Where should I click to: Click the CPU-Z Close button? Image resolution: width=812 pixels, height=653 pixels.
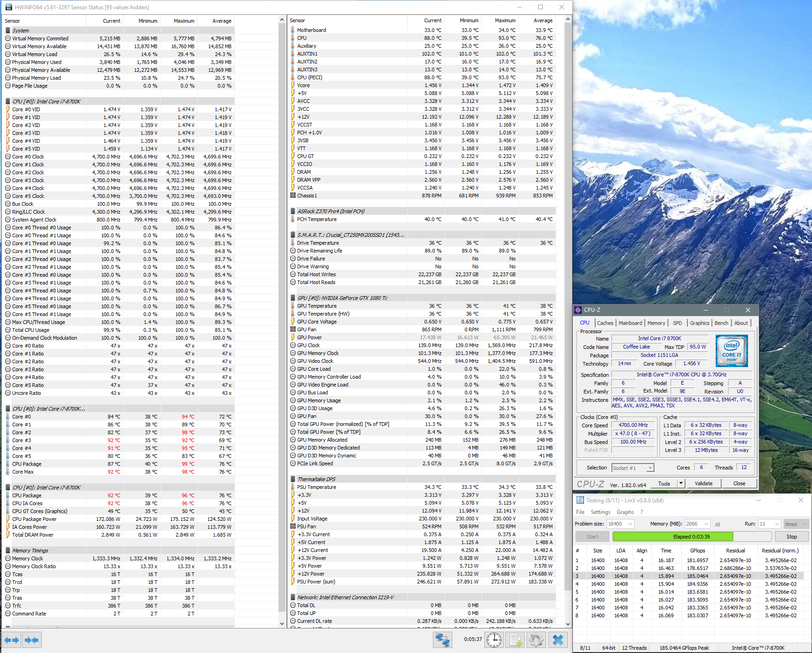click(739, 483)
